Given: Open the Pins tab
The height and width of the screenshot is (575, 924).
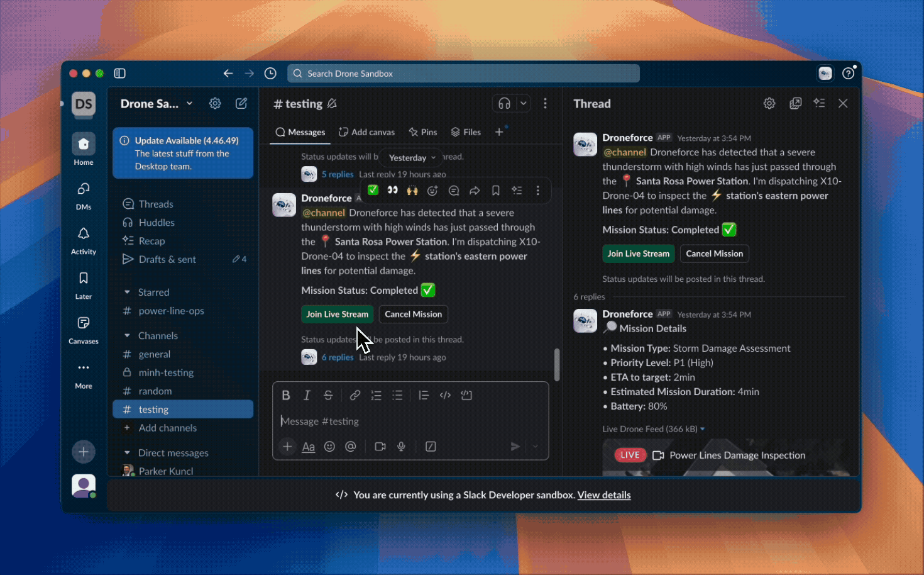Looking at the screenshot, I should (x=422, y=132).
